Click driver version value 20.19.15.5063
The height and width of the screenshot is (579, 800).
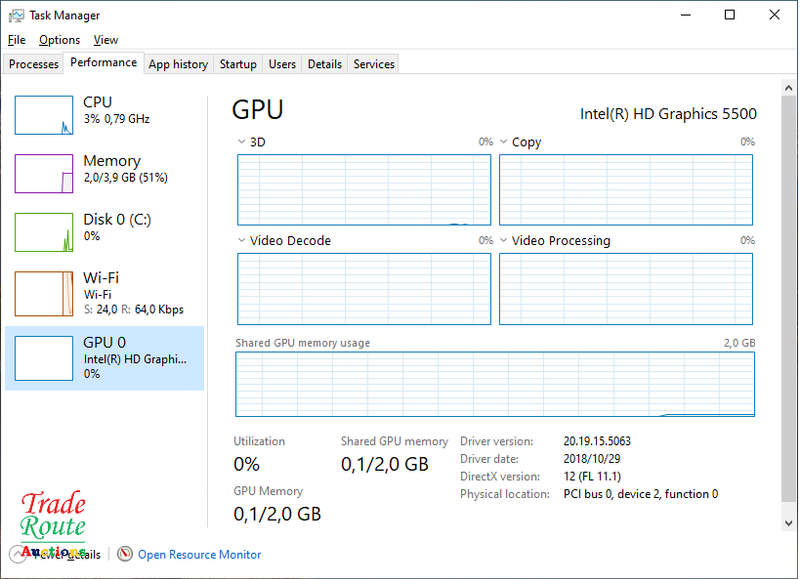597,441
